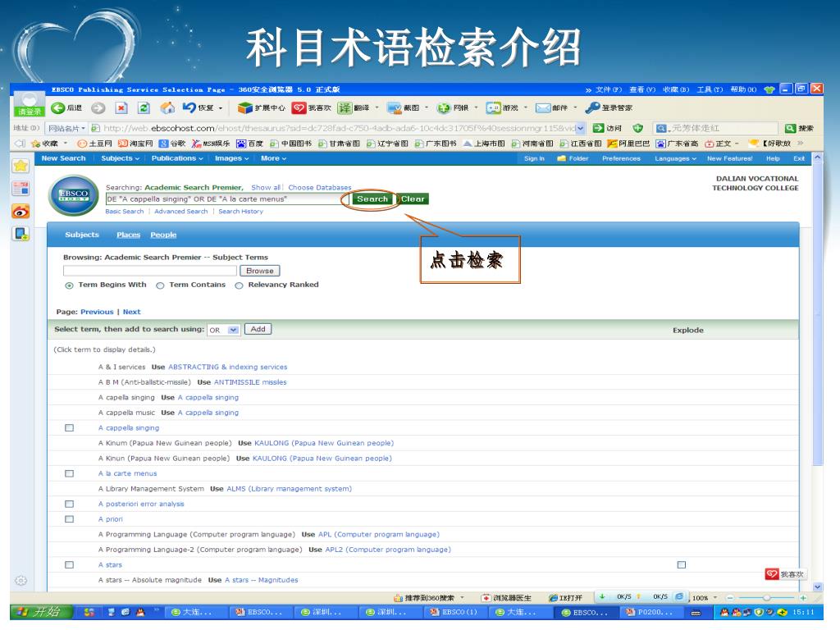The height and width of the screenshot is (630, 840).
Task: Expand the More menu dropdown
Action: pos(273,158)
